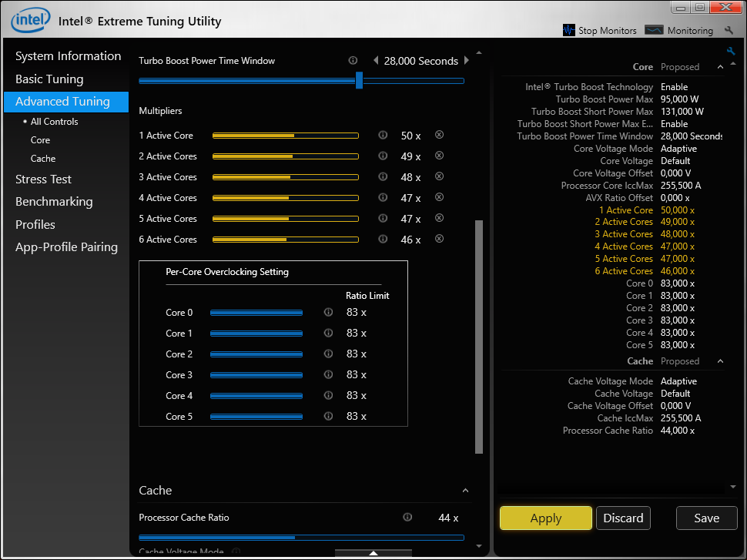Collapse the Core Proposed list
Viewport: 747px width, 560px height.
(720, 67)
